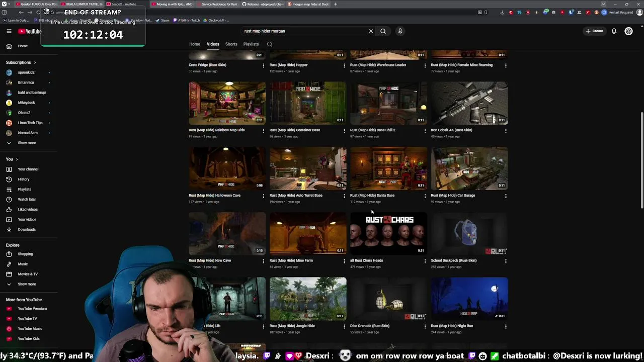
Task: Open Nomad Sam channel
Action: click(x=29, y=133)
